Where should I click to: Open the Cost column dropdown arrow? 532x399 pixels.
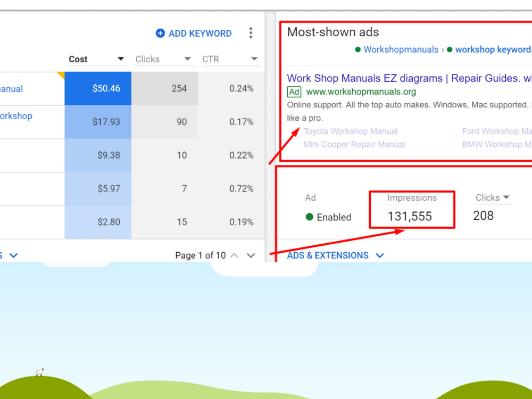(x=120, y=59)
